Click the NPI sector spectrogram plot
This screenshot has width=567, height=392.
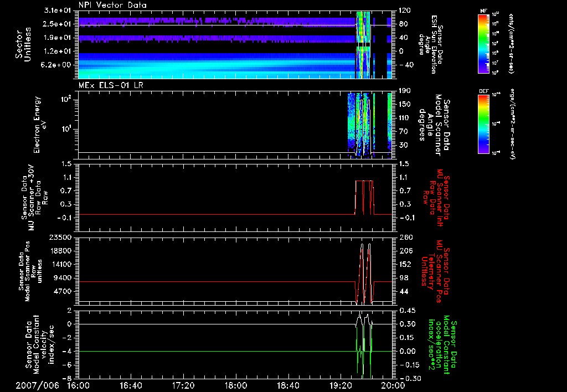pyautogui.click(x=235, y=45)
